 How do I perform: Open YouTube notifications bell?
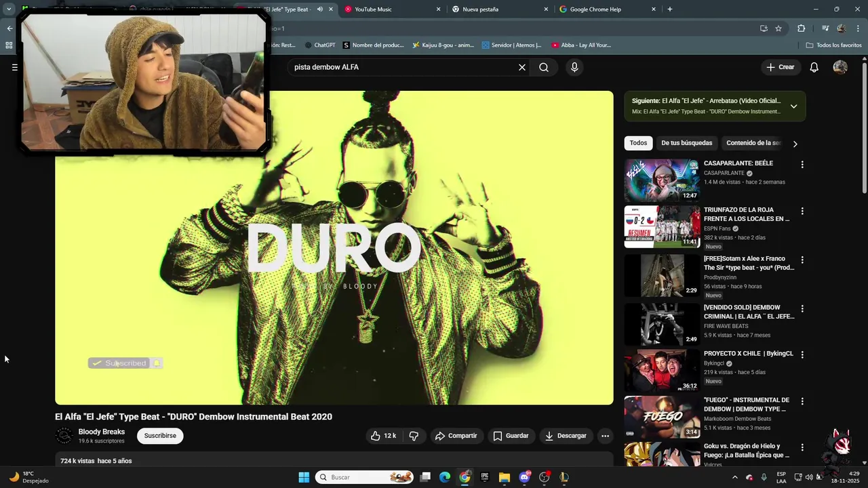pyautogui.click(x=814, y=67)
